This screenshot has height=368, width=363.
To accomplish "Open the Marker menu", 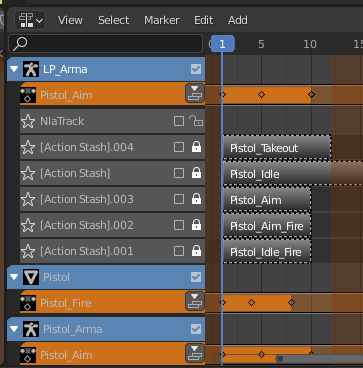I will (x=162, y=20).
